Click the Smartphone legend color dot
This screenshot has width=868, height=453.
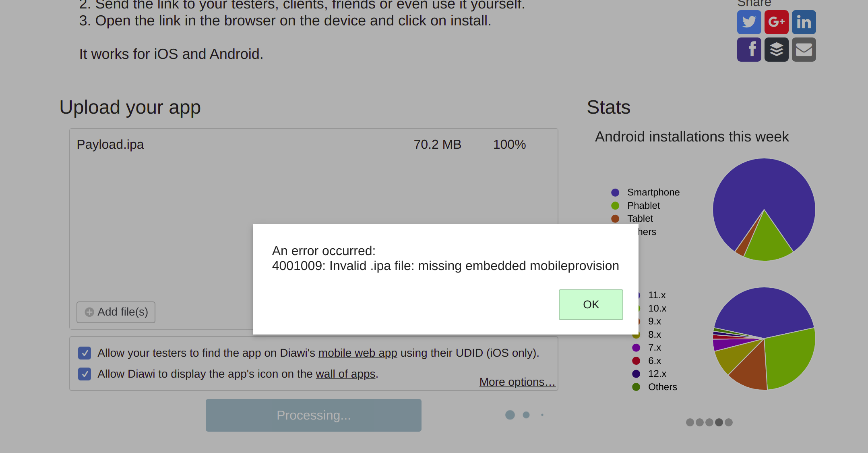point(615,193)
